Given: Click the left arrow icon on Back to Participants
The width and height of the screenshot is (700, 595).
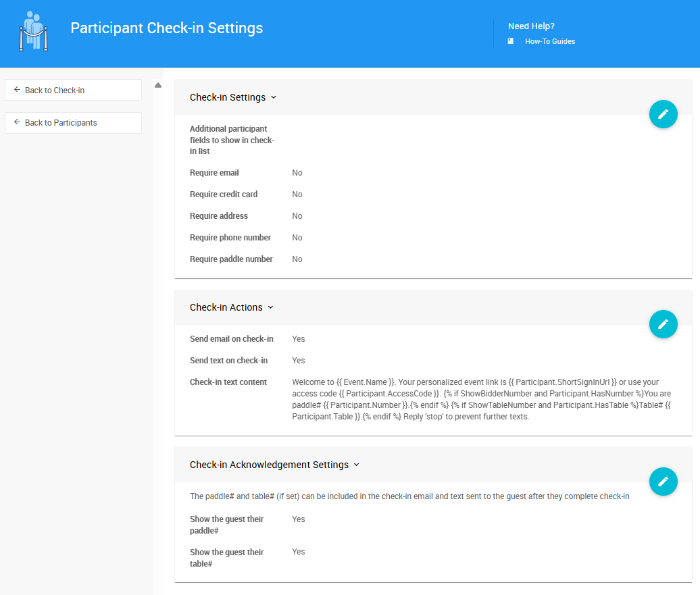Looking at the screenshot, I should pyautogui.click(x=17, y=122).
